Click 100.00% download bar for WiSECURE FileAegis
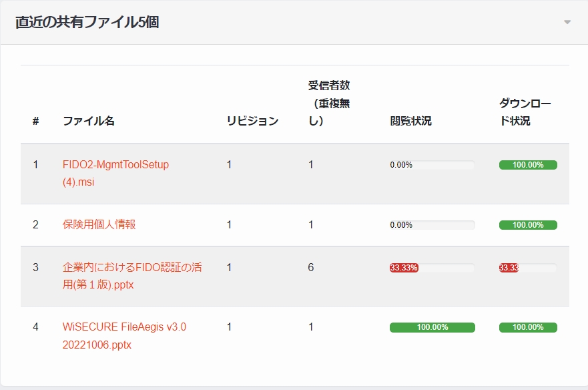This screenshot has width=588, height=390. pyautogui.click(x=528, y=327)
